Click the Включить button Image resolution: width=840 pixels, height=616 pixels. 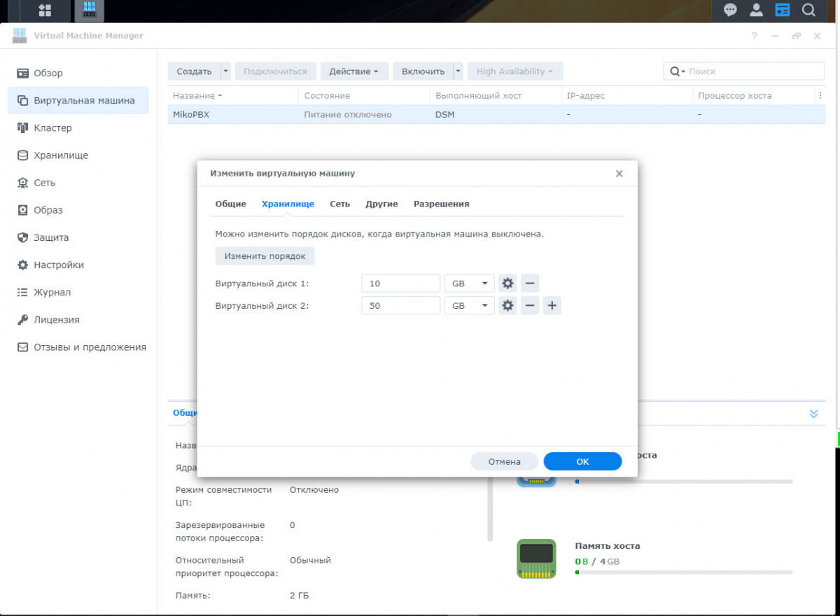click(423, 71)
